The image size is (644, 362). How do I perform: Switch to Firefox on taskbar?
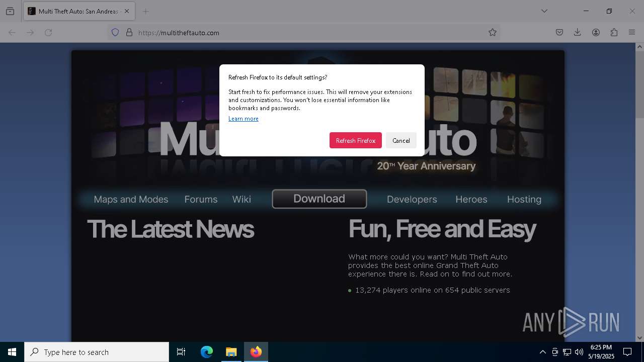(256, 352)
